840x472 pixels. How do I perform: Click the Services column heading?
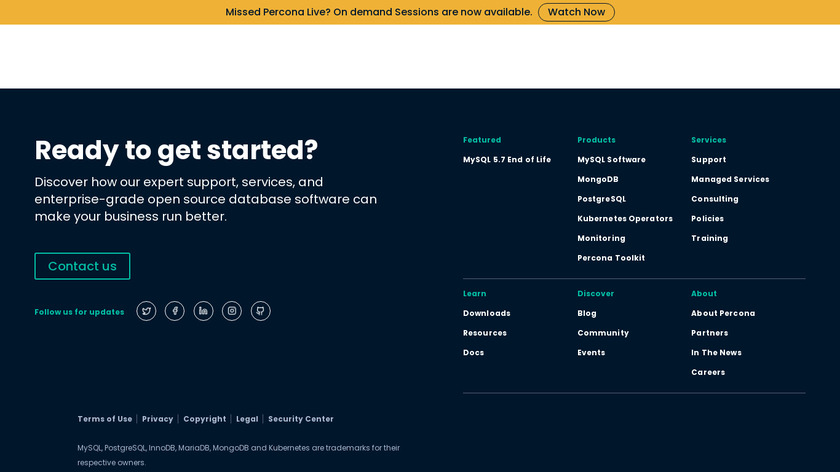click(x=708, y=140)
